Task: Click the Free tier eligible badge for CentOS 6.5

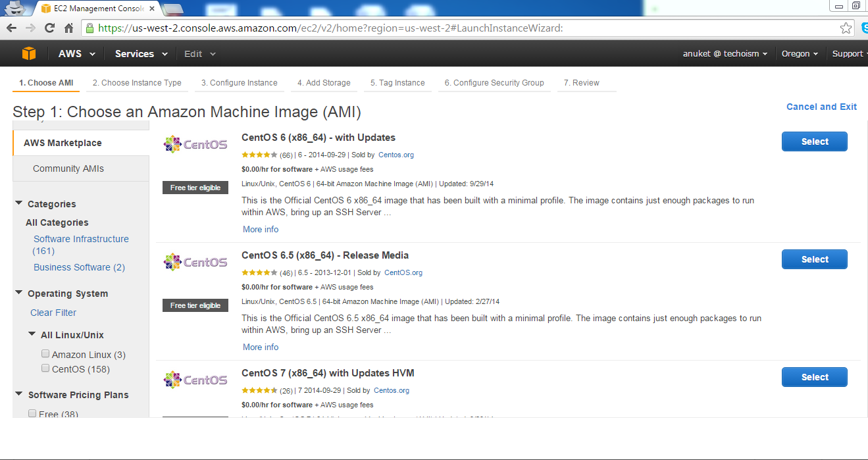Action: tap(195, 305)
